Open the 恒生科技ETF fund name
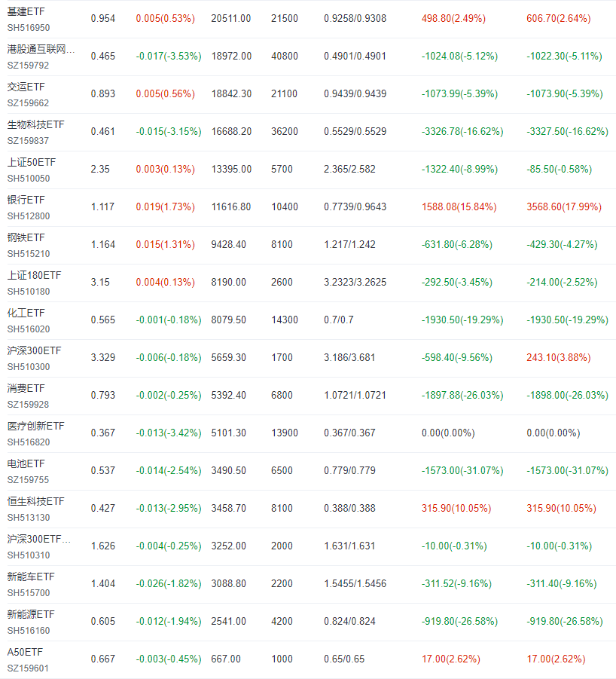 36,501
